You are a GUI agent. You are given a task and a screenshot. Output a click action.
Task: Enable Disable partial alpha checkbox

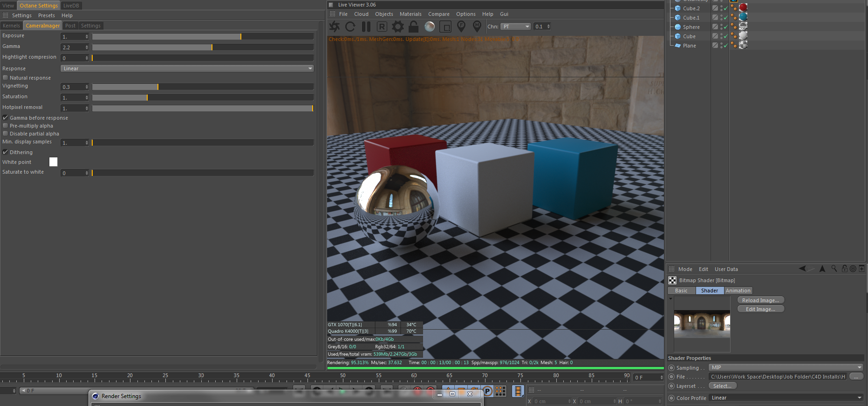[x=5, y=134]
